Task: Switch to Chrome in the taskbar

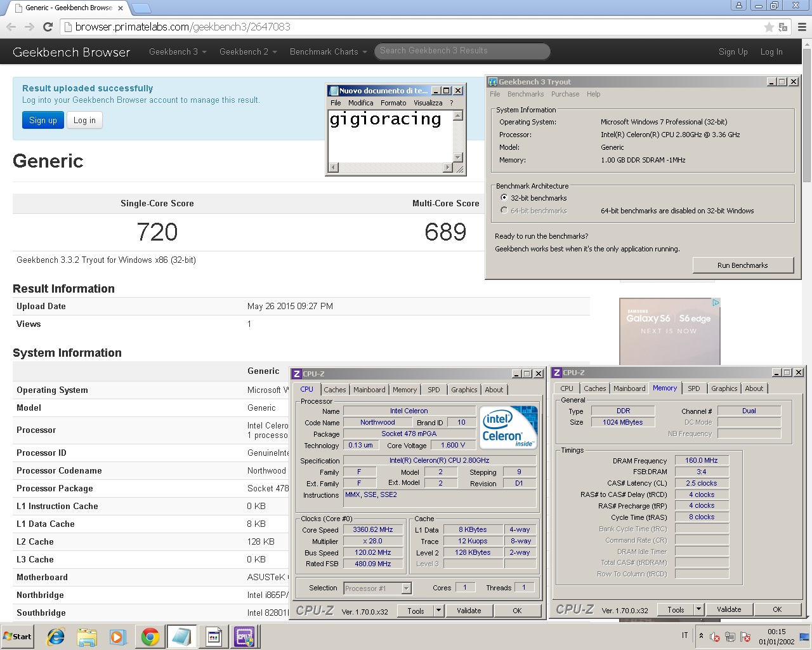Action: coord(150,637)
